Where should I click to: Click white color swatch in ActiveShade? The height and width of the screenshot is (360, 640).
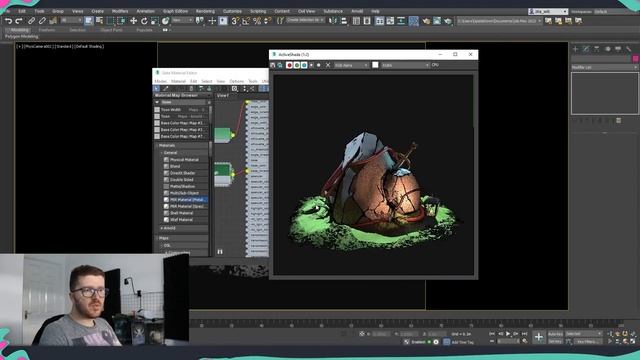pyautogui.click(x=375, y=65)
